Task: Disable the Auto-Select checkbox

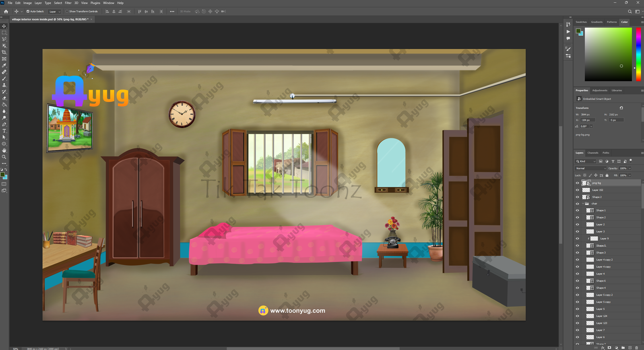Action: (x=28, y=12)
